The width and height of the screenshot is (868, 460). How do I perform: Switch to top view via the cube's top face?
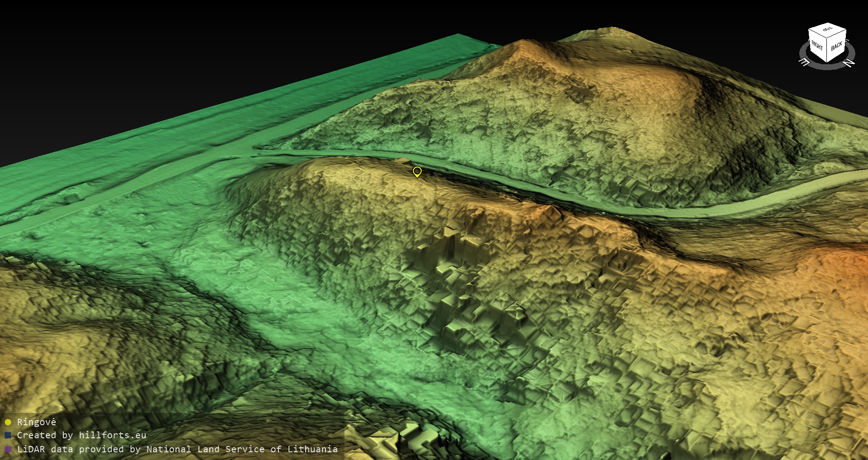(827, 30)
